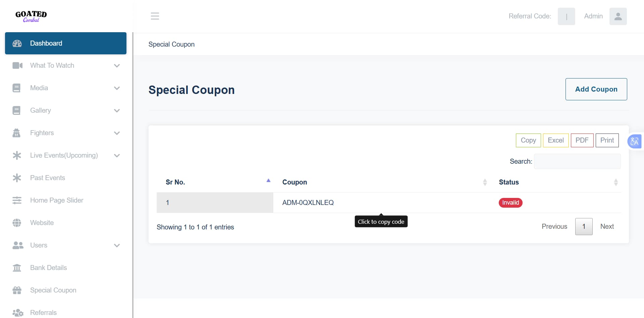This screenshot has width=644, height=318.
Task: Expand the Media submenu chevron
Action: pos(117,88)
